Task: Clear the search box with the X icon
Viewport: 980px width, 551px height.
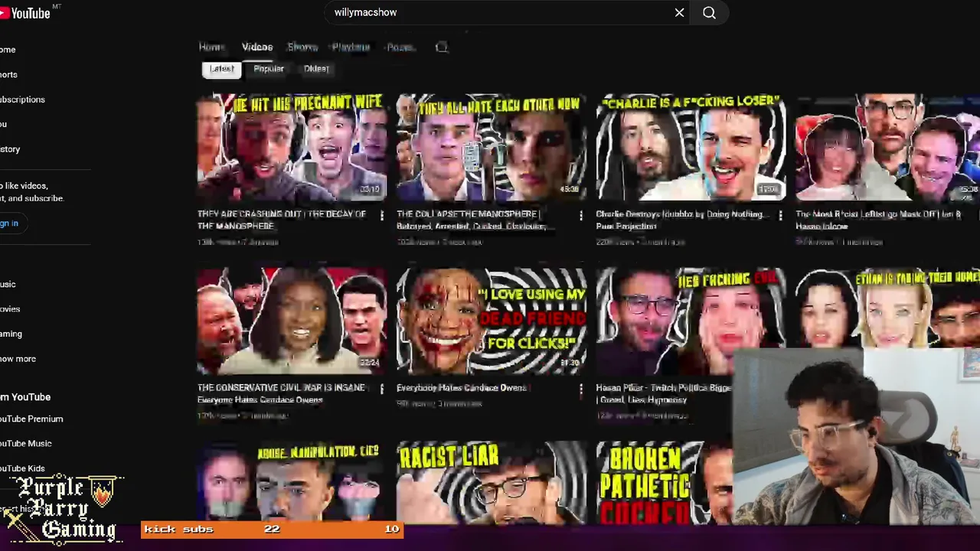Action: (679, 12)
